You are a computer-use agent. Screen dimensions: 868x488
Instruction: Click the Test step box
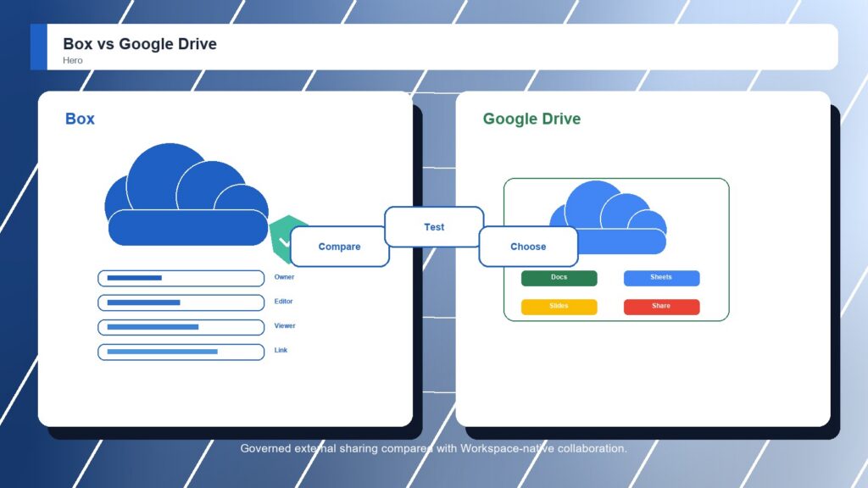[x=434, y=227]
